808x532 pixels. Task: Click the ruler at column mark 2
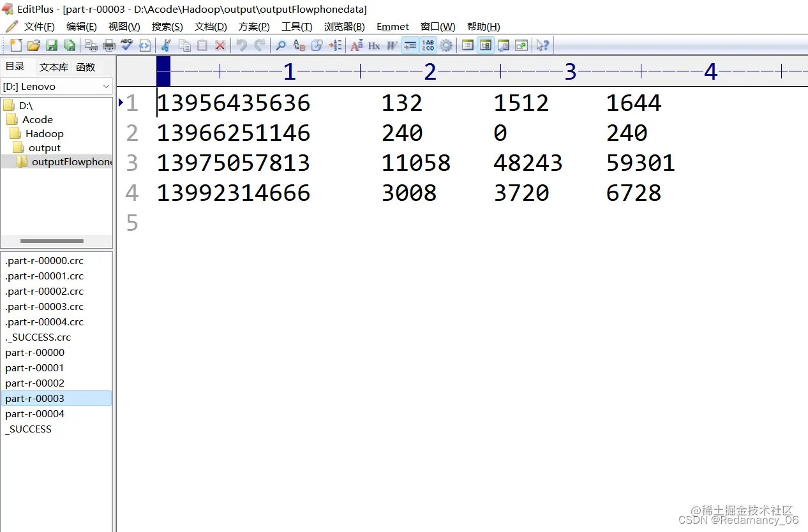click(430, 71)
